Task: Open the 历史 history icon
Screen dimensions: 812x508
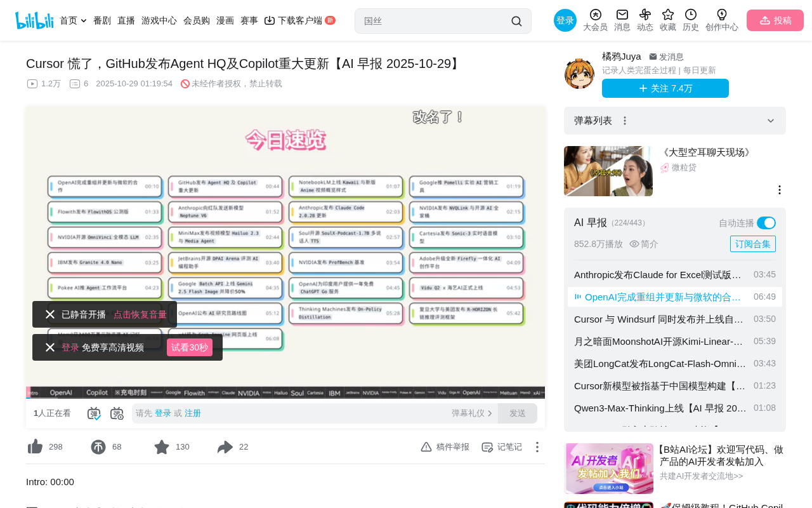Action: tap(691, 15)
